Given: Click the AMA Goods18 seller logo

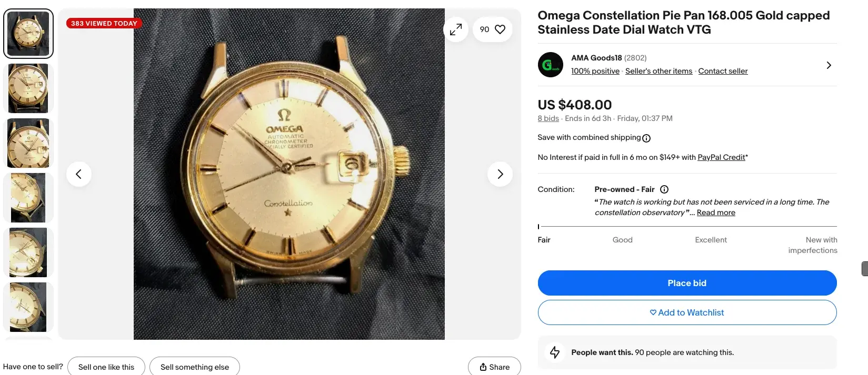Looking at the screenshot, I should [x=550, y=65].
